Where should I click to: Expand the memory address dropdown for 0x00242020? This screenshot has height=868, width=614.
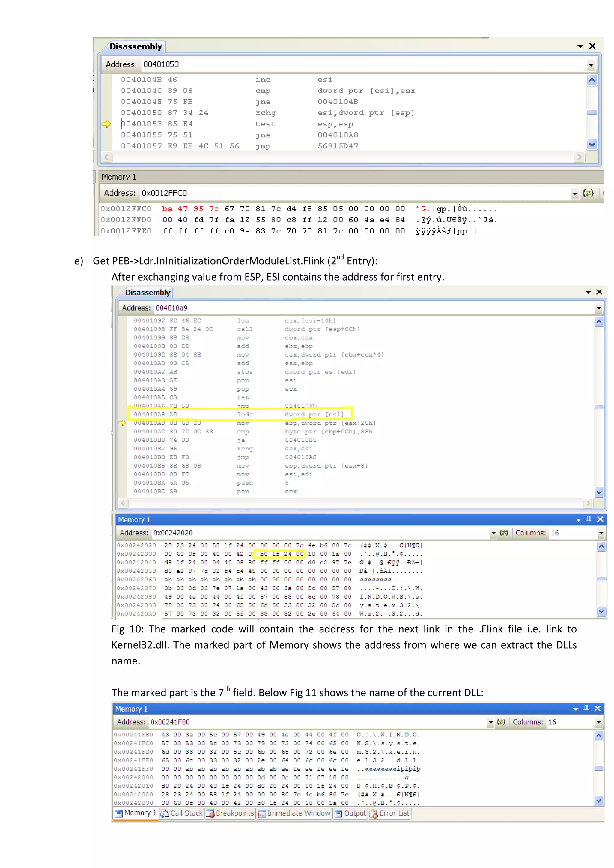[x=493, y=533]
